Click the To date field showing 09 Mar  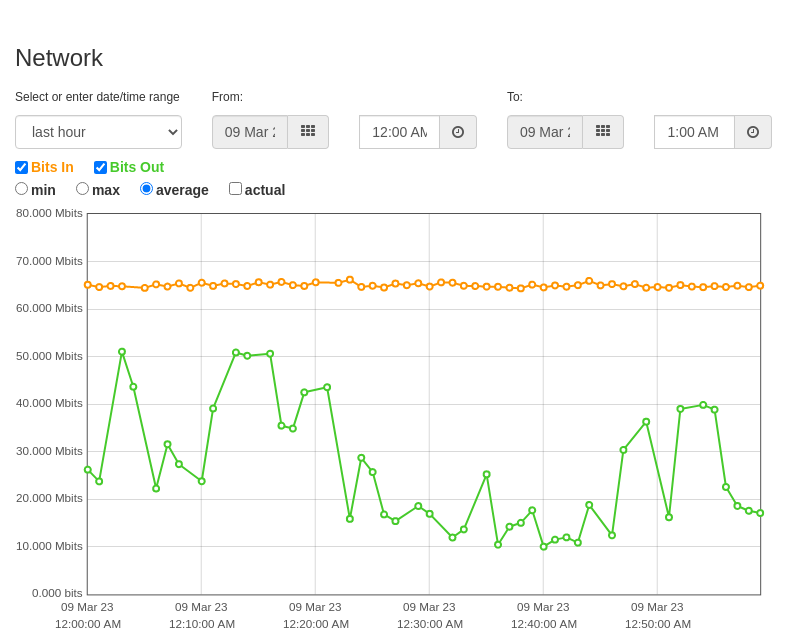[545, 132]
